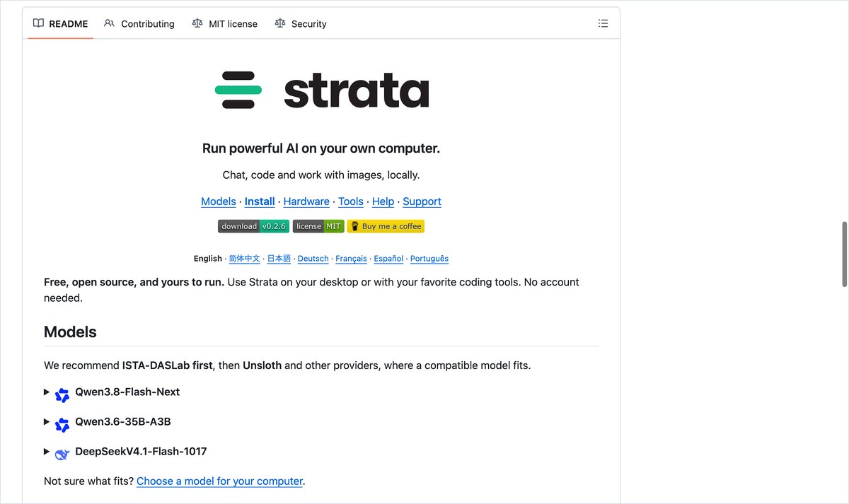Screen dimensions: 849x504
Task: Switch language to 简体中文
Action: point(244,259)
